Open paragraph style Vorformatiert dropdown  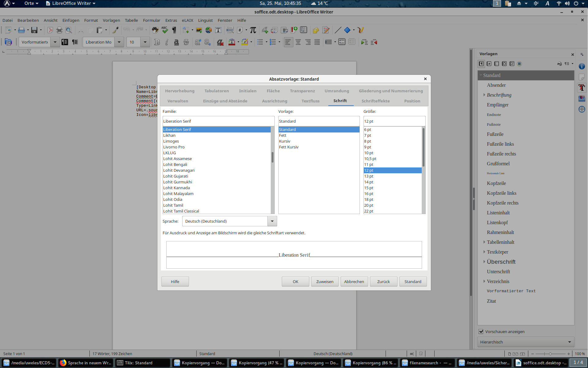(55, 42)
